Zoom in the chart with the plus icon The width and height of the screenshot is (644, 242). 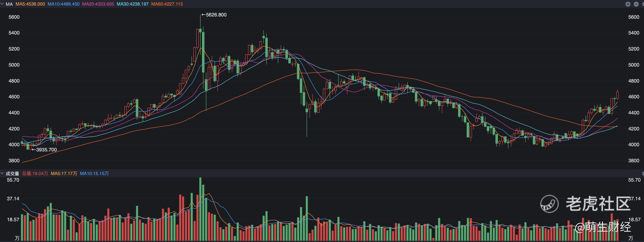coord(628,4)
